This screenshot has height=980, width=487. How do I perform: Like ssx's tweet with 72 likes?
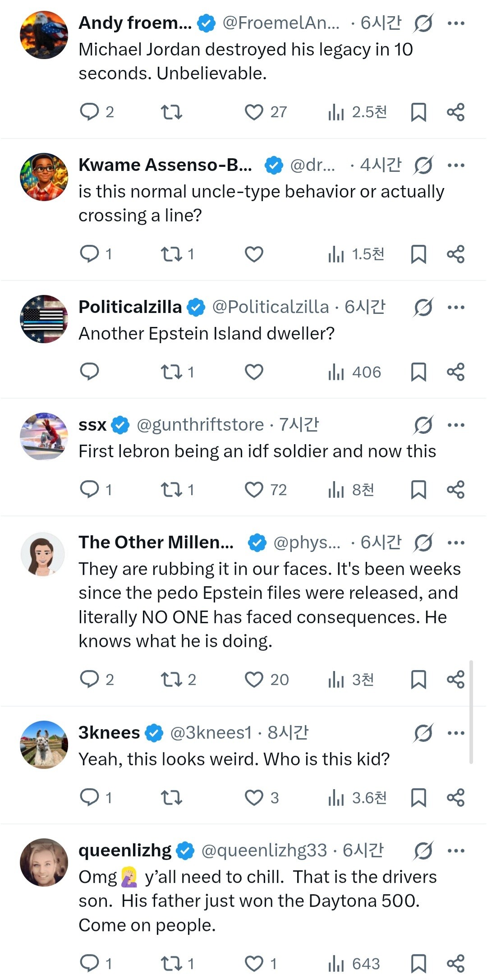point(254,490)
